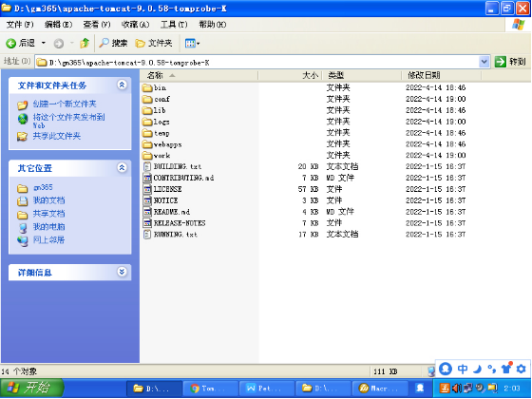This screenshot has height=399, width=532.
Task: Sort by the 名称 column header
Action: pos(199,75)
